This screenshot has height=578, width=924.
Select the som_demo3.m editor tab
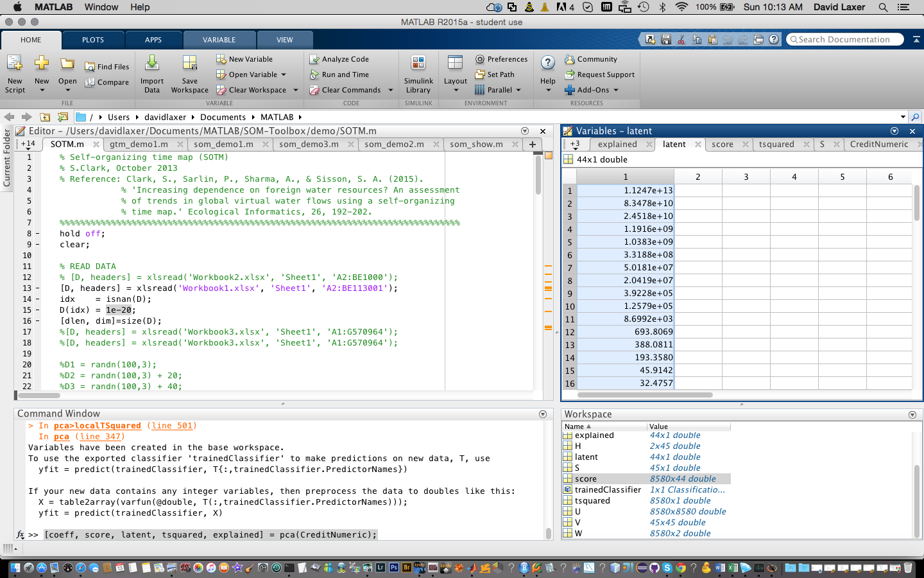point(309,144)
